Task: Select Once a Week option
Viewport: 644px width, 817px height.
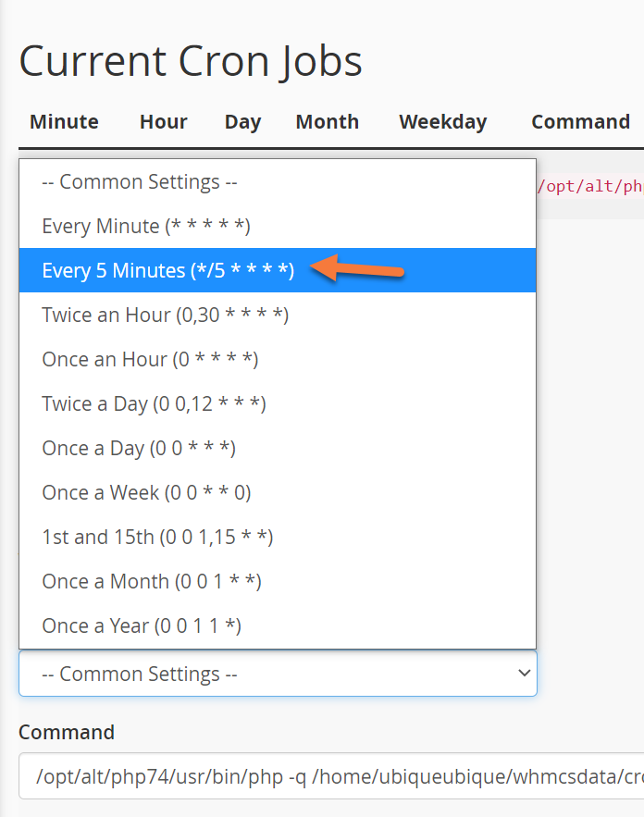Action: tap(146, 492)
